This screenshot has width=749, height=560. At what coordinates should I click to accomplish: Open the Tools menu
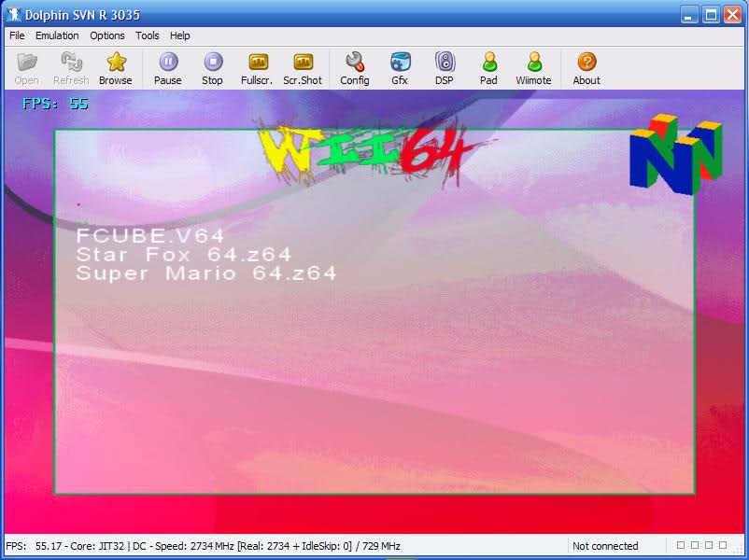148,35
